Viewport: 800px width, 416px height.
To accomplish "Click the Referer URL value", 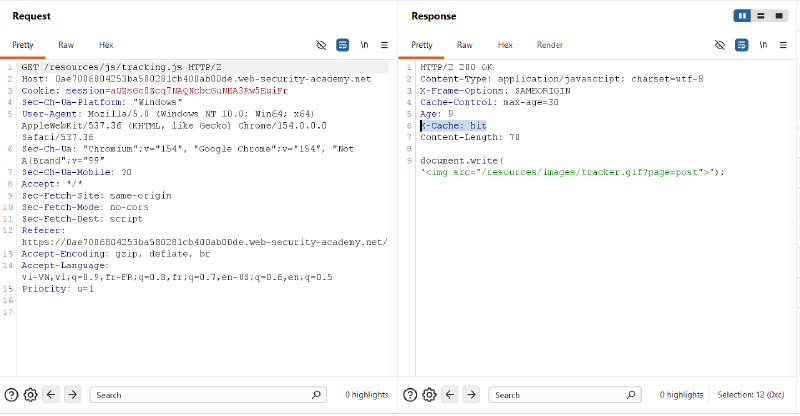I will pos(205,242).
